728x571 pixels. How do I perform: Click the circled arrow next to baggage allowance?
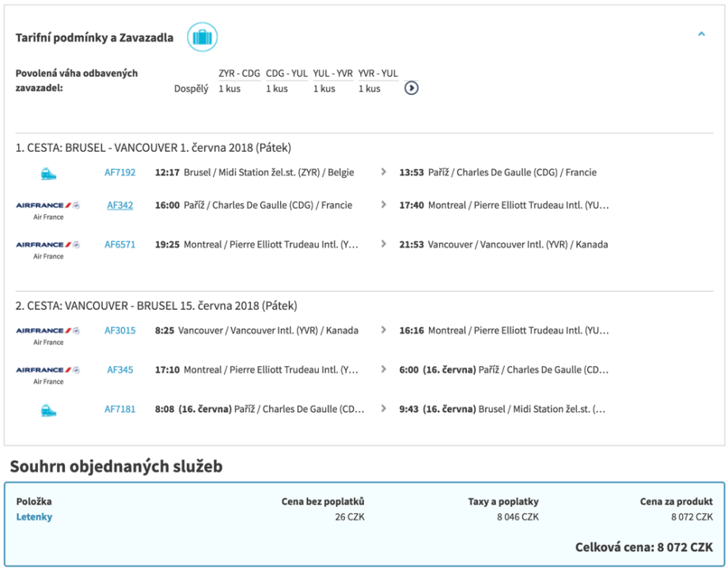point(411,88)
